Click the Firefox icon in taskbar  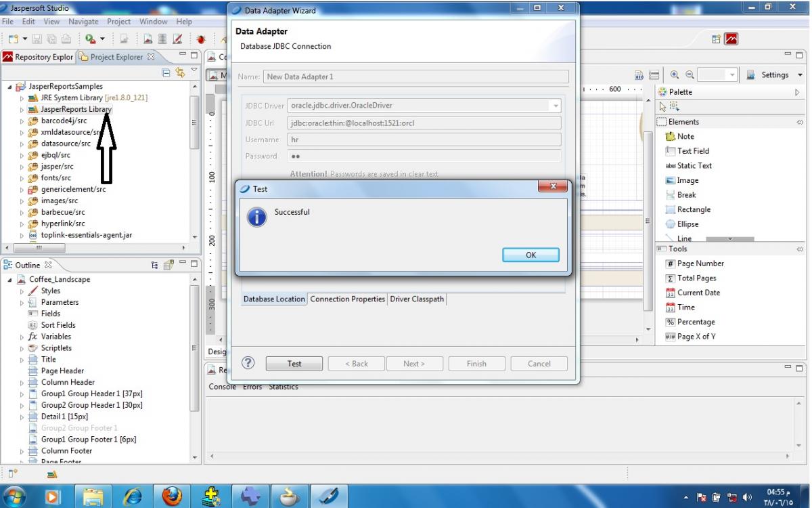coord(172,496)
